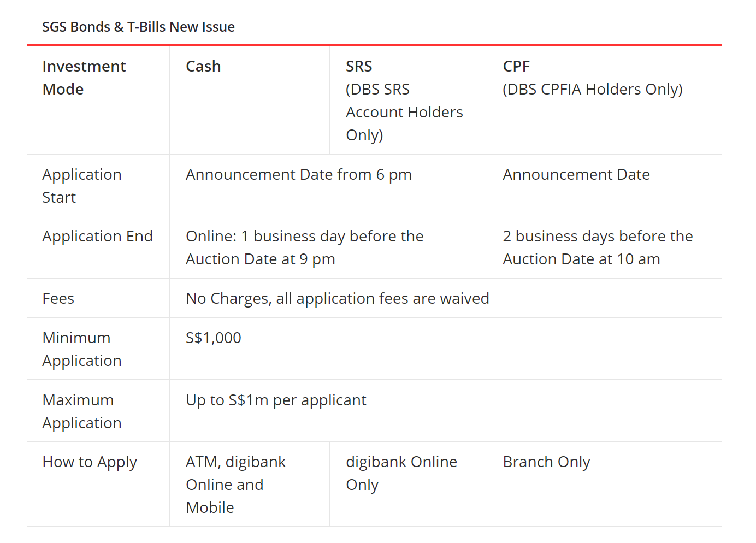Select the Fees row label
Screen dimensions: 756x543
click(58, 298)
